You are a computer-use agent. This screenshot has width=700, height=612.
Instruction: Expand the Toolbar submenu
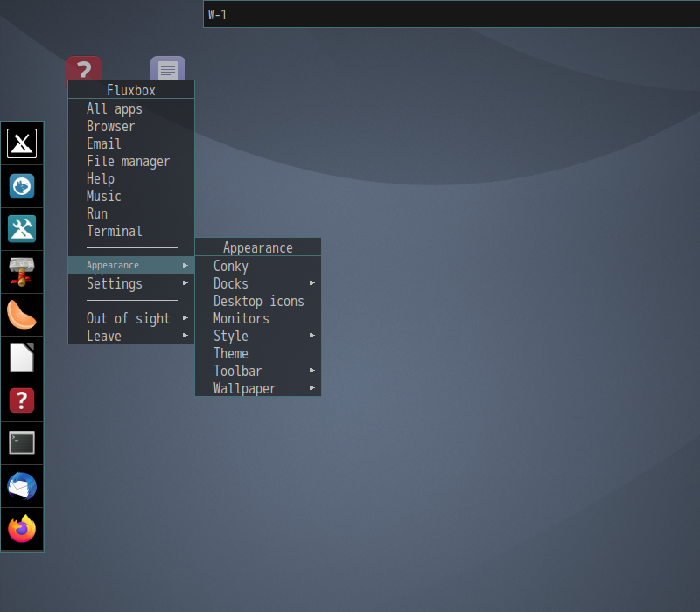[258, 370]
